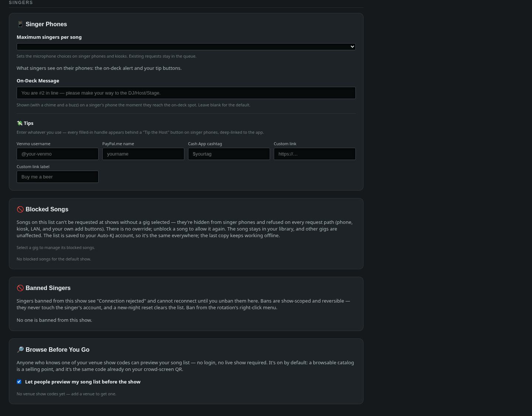The image size is (532, 416).
Task: Click the prohibited icon beside Blocked Songs
Action: pyautogui.click(x=20, y=209)
